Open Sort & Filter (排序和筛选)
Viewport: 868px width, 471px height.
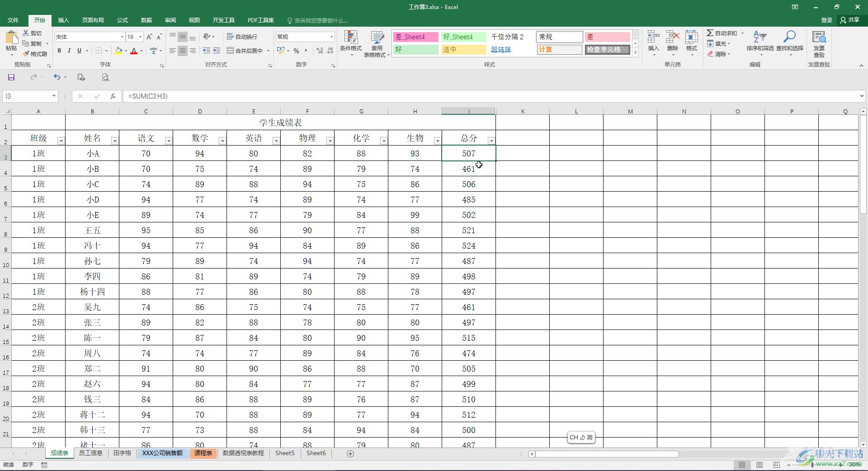[760, 43]
